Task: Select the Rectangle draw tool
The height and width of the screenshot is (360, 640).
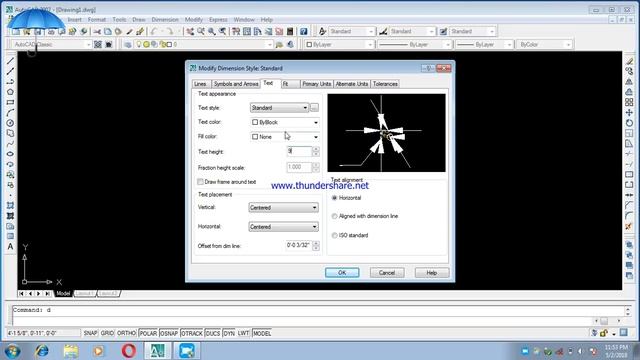Action: pos(10,102)
